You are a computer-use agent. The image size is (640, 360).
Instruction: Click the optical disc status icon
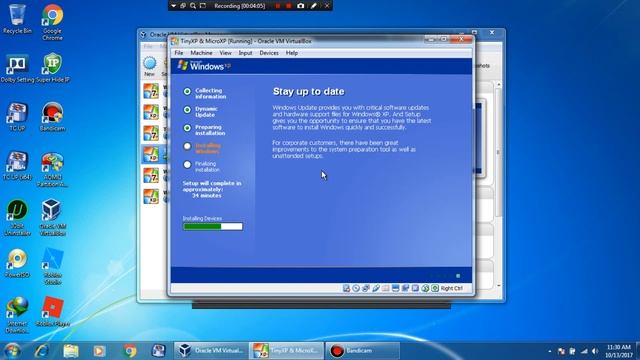pyautogui.click(x=356, y=288)
